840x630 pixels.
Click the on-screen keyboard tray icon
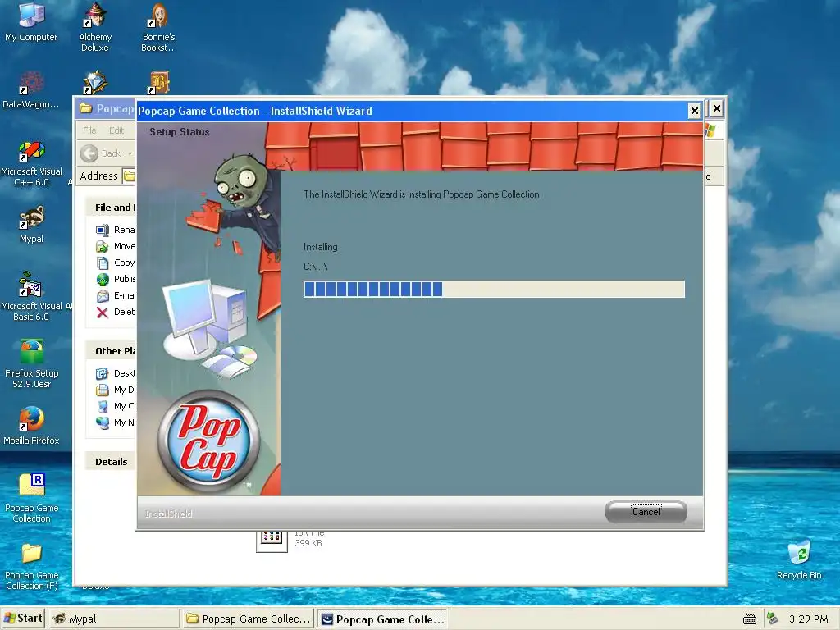tap(750, 619)
